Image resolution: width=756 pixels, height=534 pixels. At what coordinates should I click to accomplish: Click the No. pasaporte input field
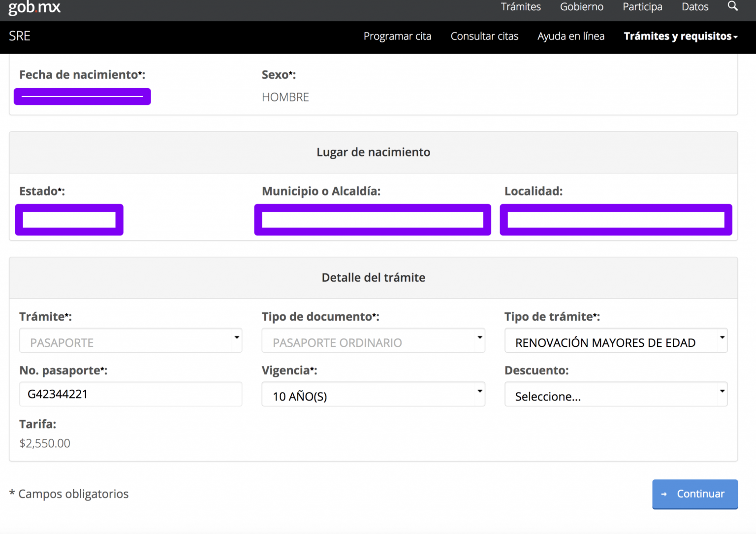[130, 394]
